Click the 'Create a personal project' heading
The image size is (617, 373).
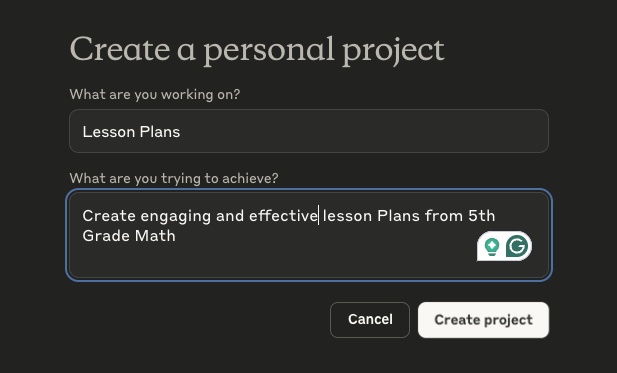tap(257, 50)
